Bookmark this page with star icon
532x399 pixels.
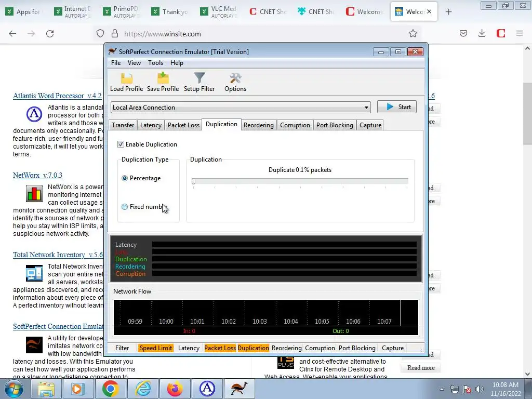point(413,33)
